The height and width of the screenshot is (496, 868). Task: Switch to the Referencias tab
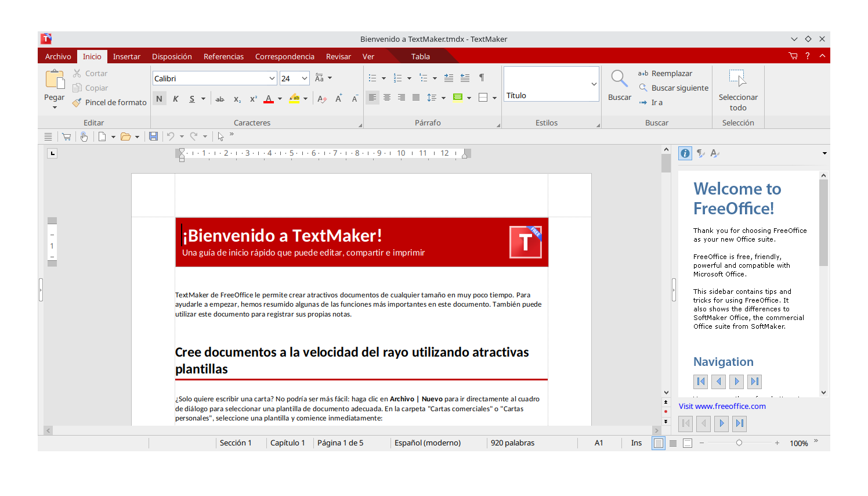223,56
